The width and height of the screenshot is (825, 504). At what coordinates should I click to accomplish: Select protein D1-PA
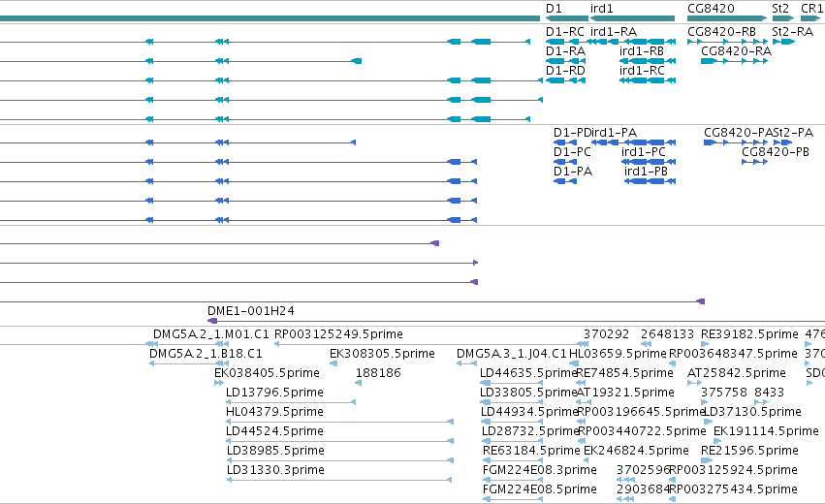[x=573, y=172]
